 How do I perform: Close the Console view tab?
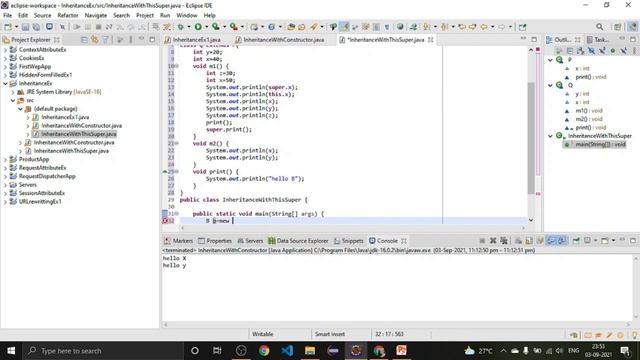[x=404, y=241]
